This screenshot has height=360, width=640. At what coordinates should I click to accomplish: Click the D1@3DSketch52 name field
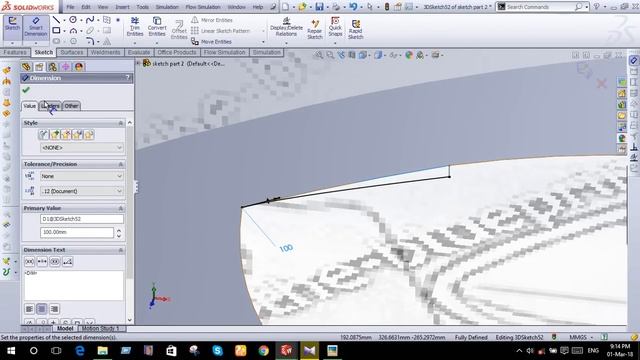tap(82, 219)
